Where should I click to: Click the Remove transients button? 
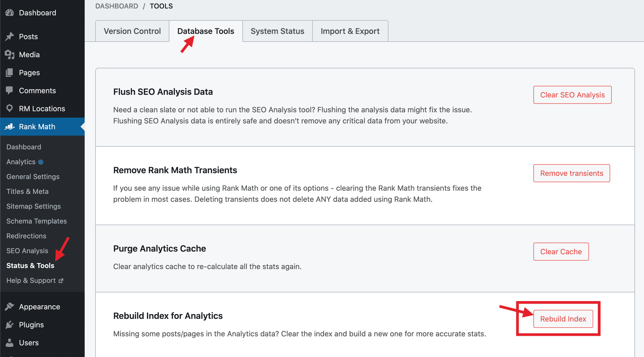(x=572, y=173)
